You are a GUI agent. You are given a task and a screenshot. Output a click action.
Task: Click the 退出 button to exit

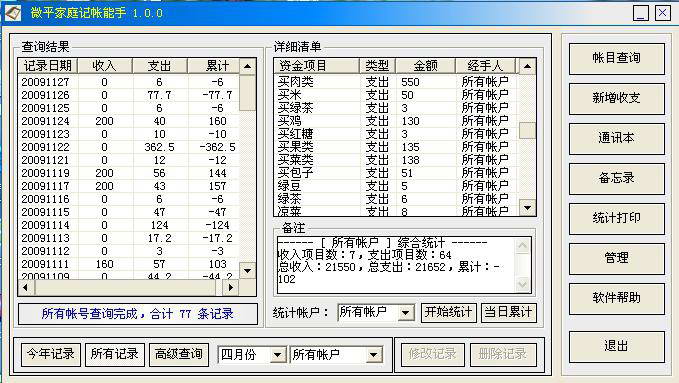616,346
